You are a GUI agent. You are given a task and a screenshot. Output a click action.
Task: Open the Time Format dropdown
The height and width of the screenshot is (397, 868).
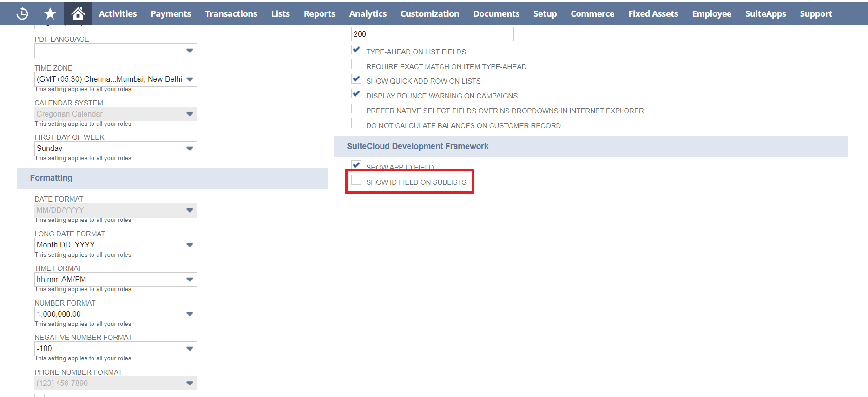click(x=116, y=280)
